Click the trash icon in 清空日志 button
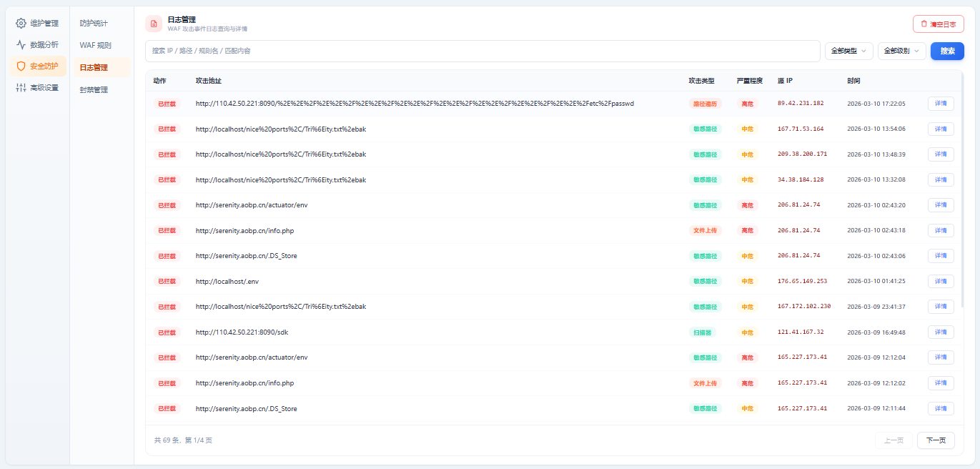This screenshot has width=980, height=469. (924, 24)
